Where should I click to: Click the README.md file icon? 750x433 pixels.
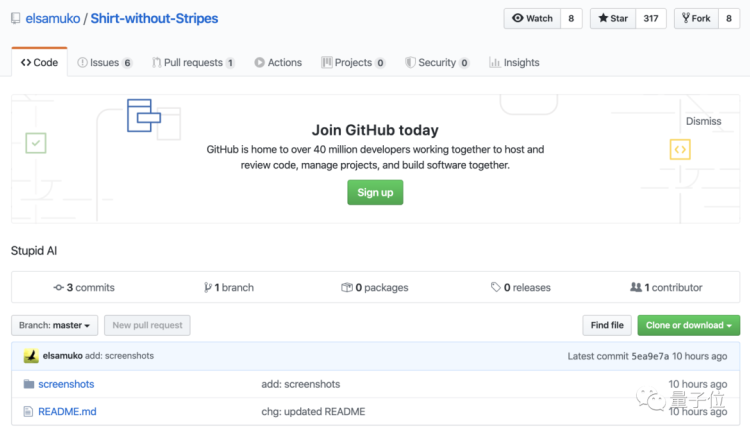pos(29,411)
